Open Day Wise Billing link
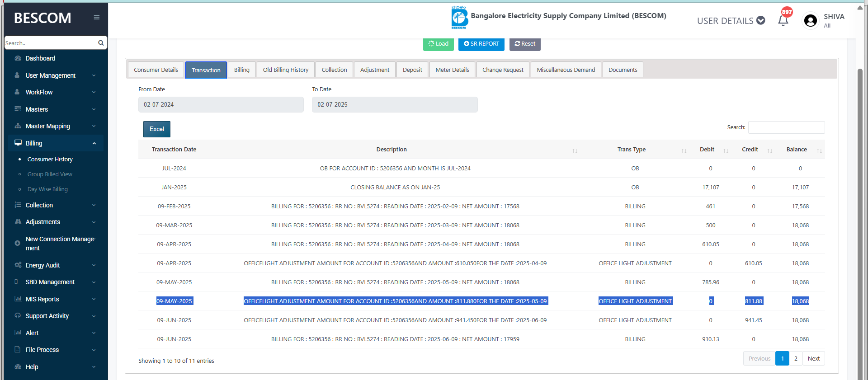The image size is (868, 380). pyautogui.click(x=47, y=189)
